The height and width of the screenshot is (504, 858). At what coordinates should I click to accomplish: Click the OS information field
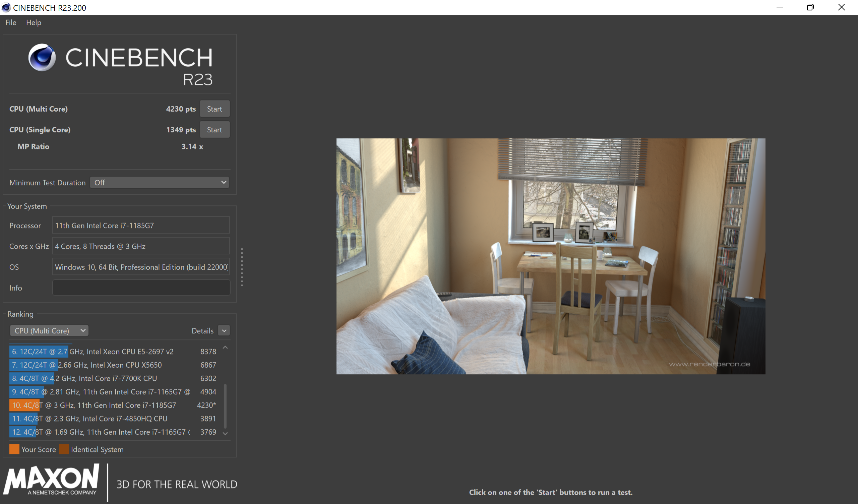[141, 267]
